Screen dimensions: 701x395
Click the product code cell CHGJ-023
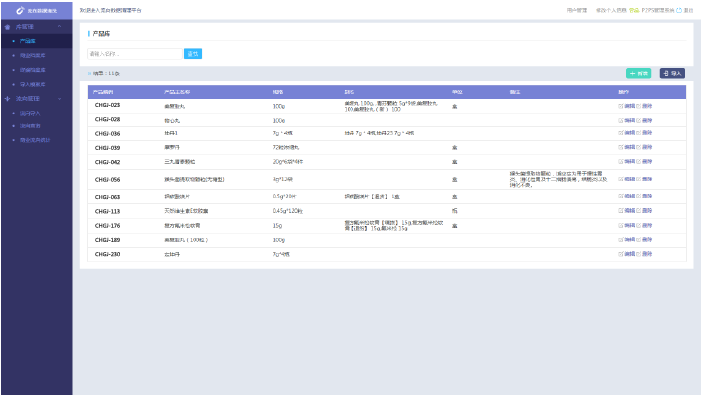pos(107,105)
